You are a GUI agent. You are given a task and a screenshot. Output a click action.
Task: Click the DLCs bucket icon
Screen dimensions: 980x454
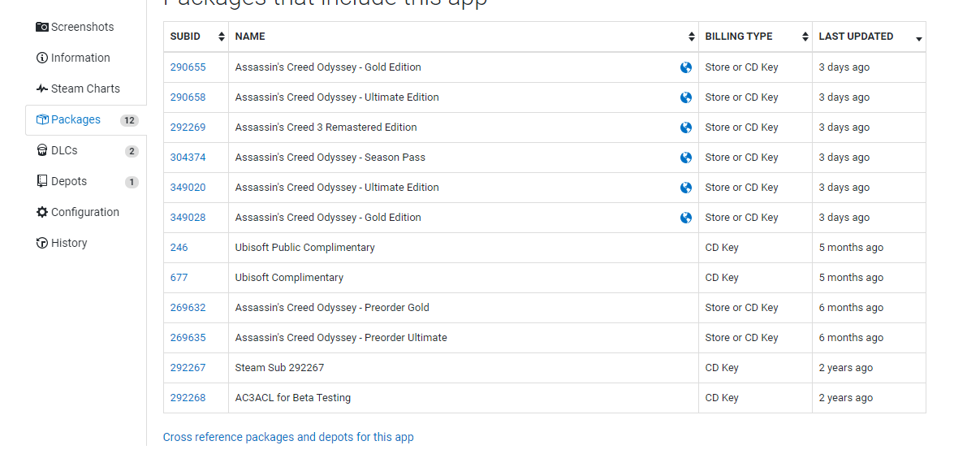(42, 150)
